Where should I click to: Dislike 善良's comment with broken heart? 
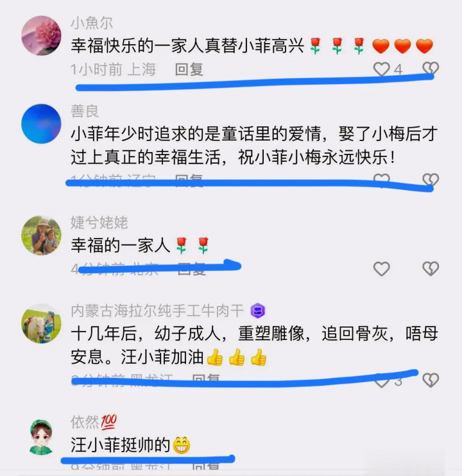coord(431,180)
